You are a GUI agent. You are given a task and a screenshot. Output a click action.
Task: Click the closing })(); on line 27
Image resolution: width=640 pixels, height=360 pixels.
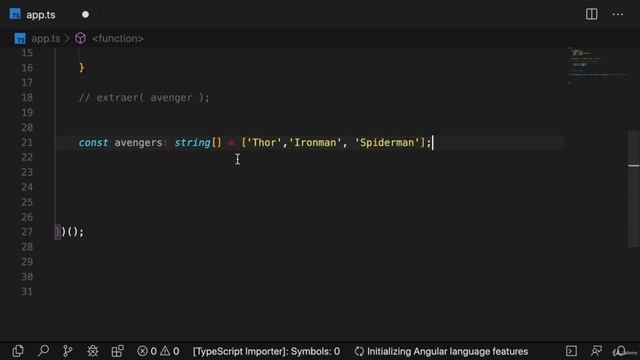(69, 232)
